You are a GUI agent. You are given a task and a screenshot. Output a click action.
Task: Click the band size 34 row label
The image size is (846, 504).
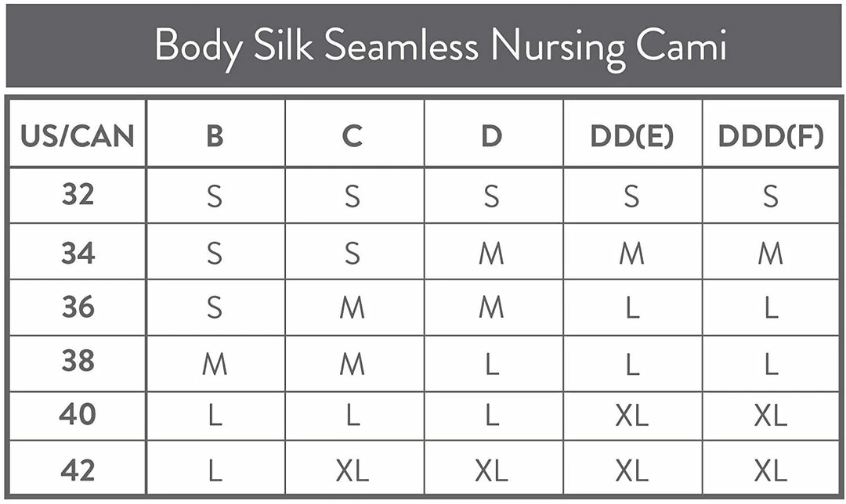coord(78,252)
